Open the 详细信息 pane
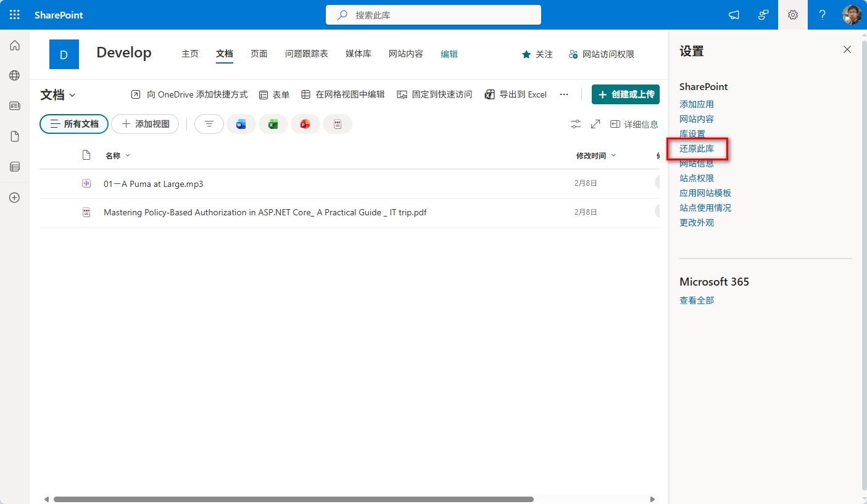The height and width of the screenshot is (504, 867). pos(634,124)
